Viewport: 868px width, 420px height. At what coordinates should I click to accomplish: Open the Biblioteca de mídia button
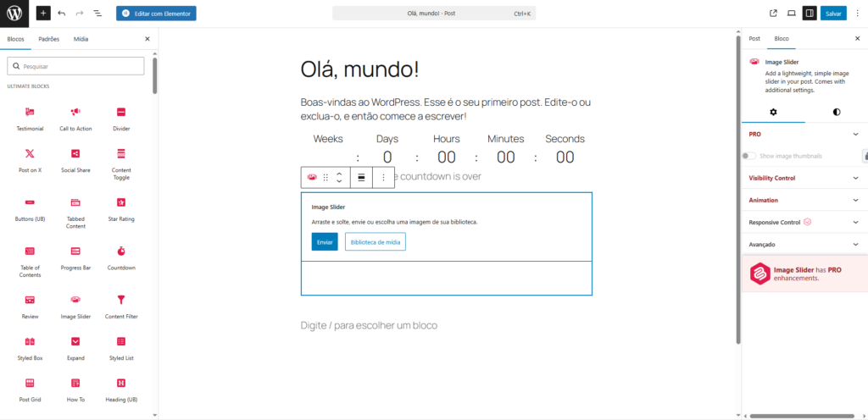[x=376, y=241]
